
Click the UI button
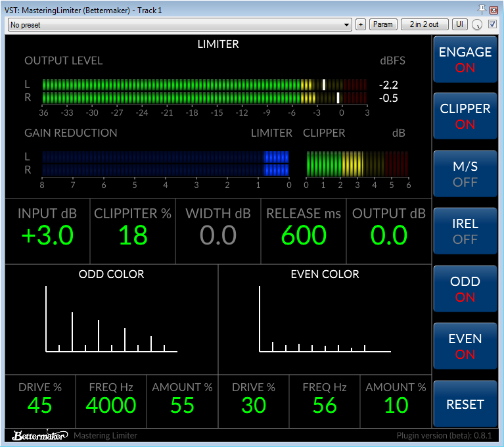(459, 24)
